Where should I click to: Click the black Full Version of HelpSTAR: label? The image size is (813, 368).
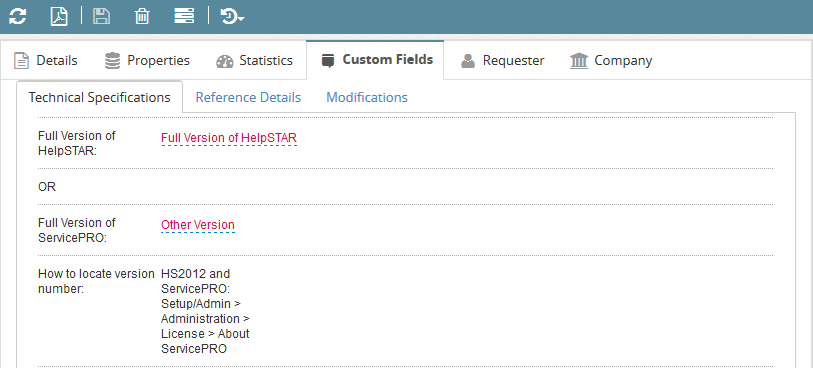pyautogui.click(x=77, y=143)
